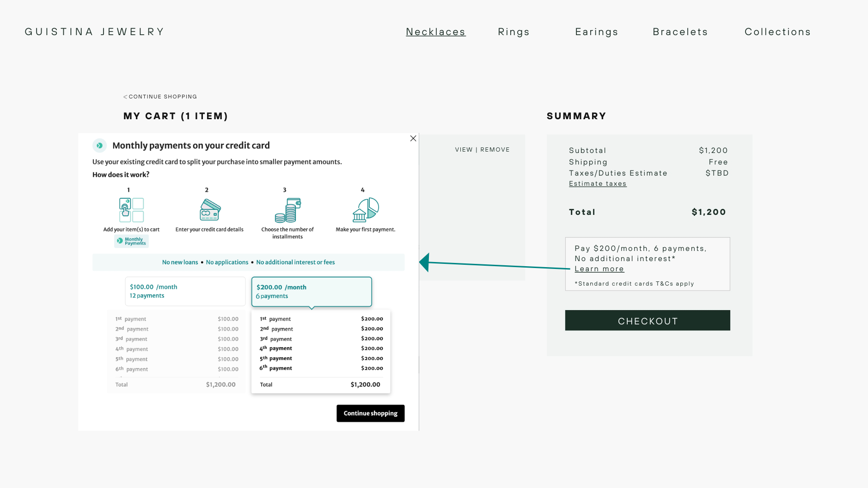
Task: Open the Necklaces menu
Action: coord(436,32)
